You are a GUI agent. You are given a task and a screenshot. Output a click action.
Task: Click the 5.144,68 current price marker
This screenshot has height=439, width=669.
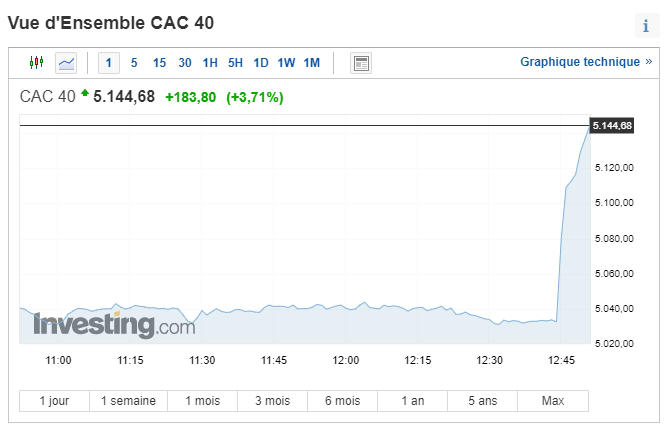612,125
